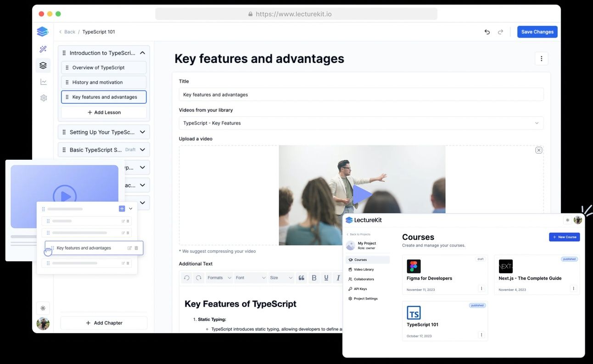Collapse the Introduction to TypeScript chapter
Screen dimensions: 593x364
142,53
